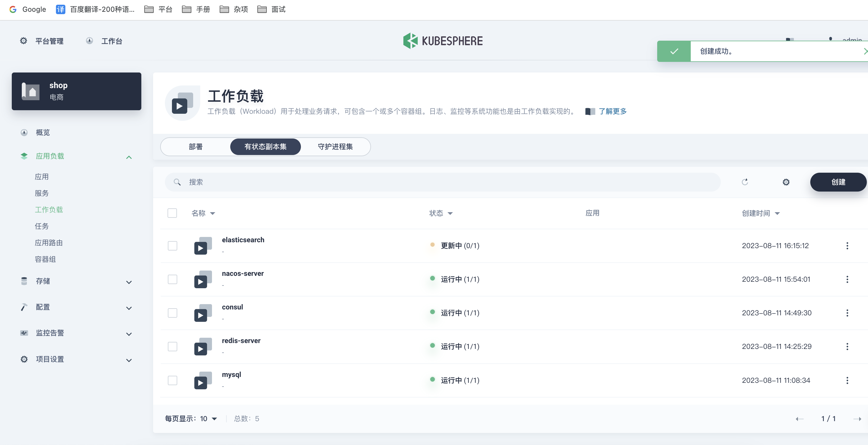Open table column settings gear
The height and width of the screenshot is (445, 868).
point(786,182)
